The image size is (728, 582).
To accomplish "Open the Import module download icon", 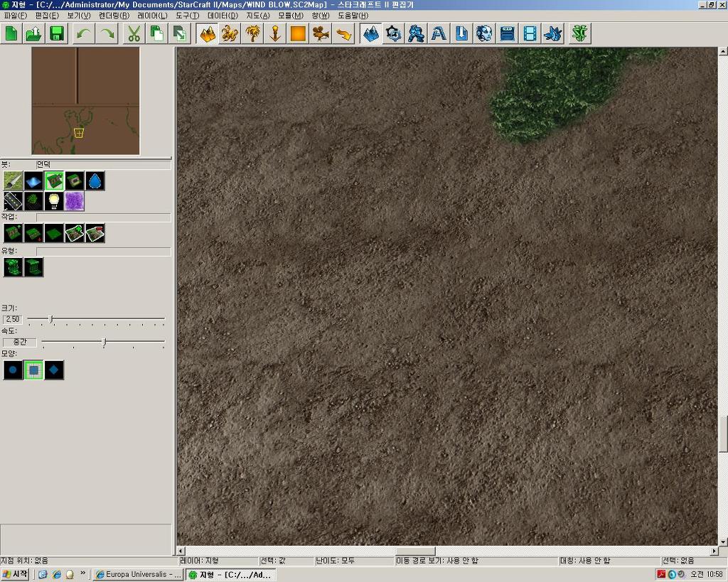I will tap(461, 34).
